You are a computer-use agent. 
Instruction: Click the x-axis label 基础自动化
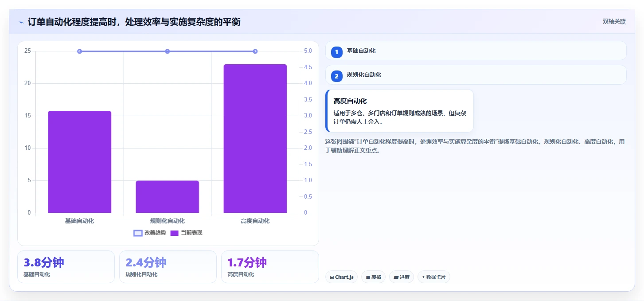tap(79, 221)
